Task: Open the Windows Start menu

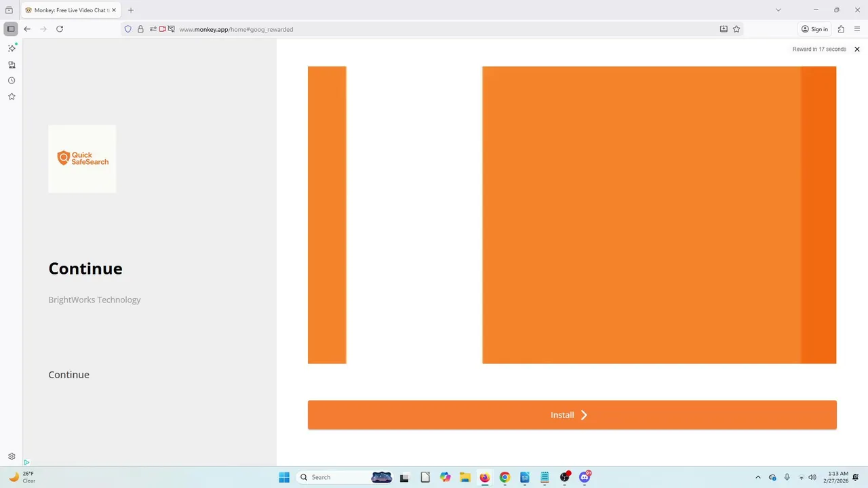Action: pyautogui.click(x=284, y=477)
